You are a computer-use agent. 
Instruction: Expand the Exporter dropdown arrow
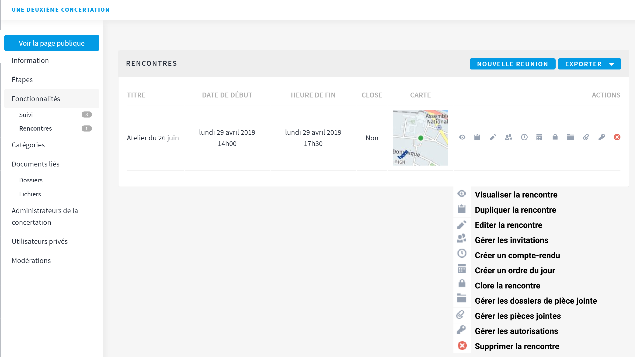pyautogui.click(x=612, y=64)
